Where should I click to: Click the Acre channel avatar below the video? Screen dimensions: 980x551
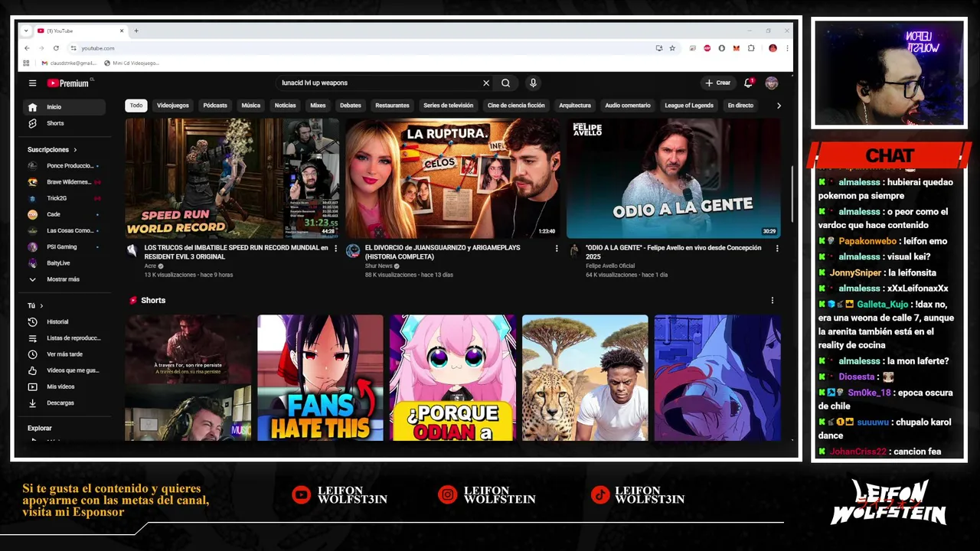pos(132,250)
